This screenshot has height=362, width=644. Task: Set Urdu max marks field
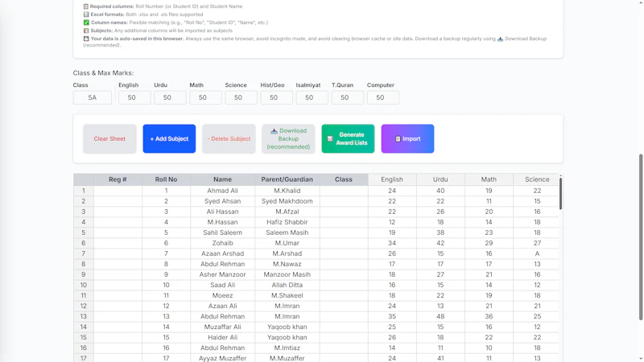click(170, 97)
